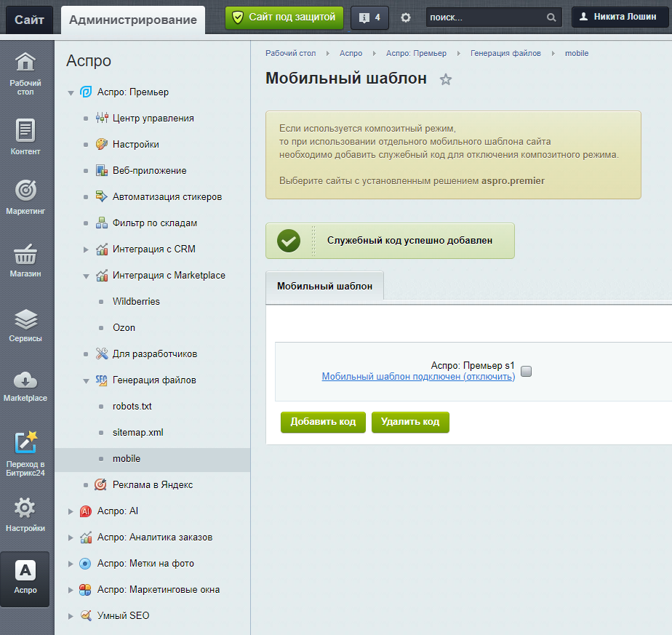672x635 pixels.
Task: Click the search magnifier icon
Action: [551, 17]
